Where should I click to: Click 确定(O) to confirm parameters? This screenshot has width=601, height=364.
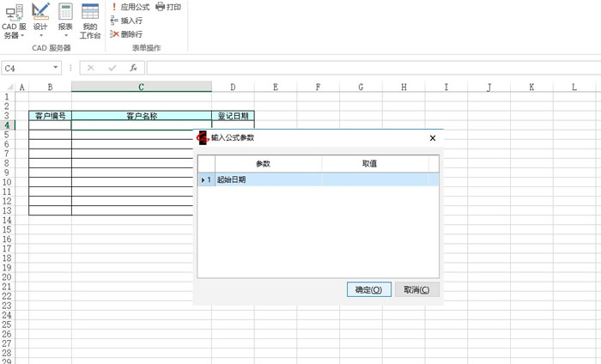[x=369, y=290]
